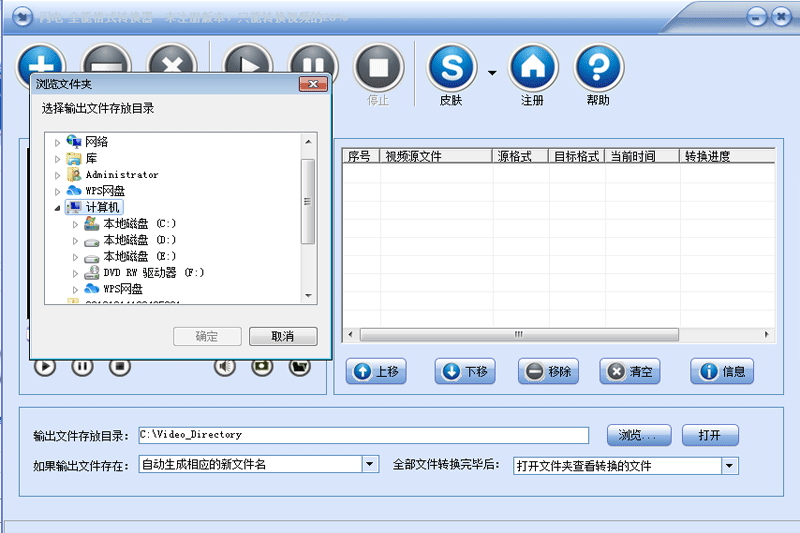Stop the preview video
The width and height of the screenshot is (800, 533).
pos(119,367)
